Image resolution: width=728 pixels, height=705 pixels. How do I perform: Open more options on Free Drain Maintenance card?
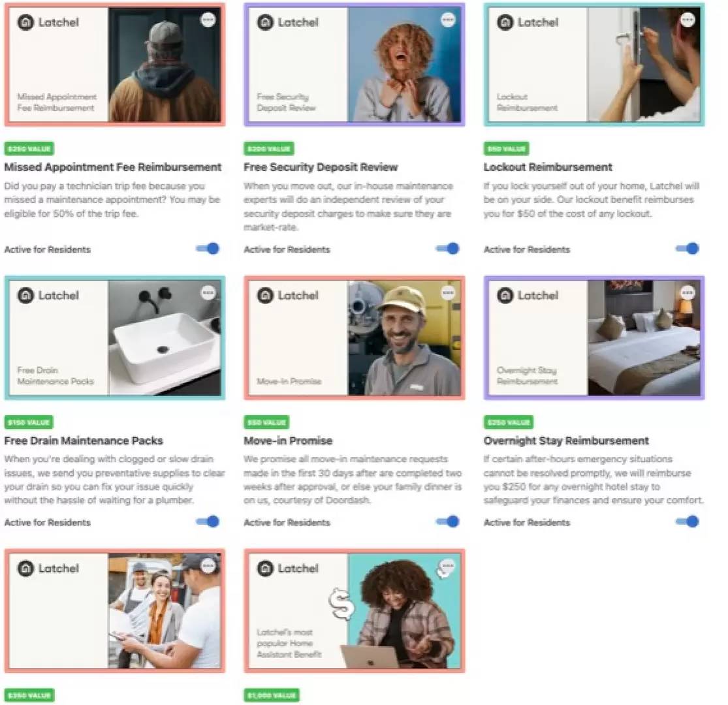[x=208, y=292]
